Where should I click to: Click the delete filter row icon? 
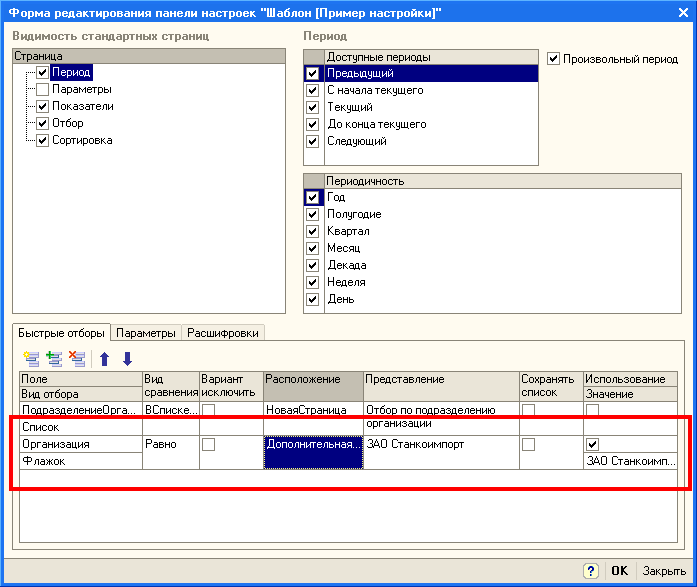click(x=77, y=359)
